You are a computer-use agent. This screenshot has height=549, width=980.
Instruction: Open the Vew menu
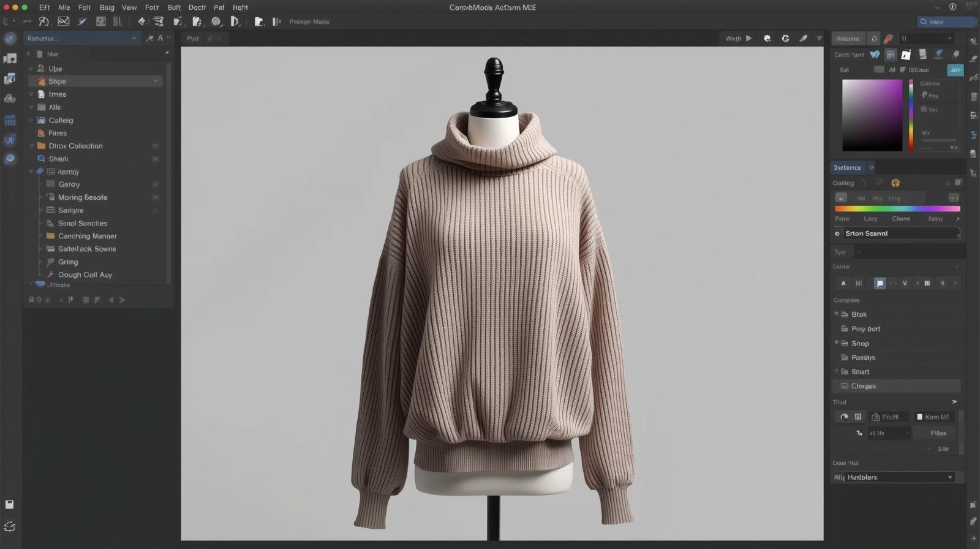(x=129, y=7)
